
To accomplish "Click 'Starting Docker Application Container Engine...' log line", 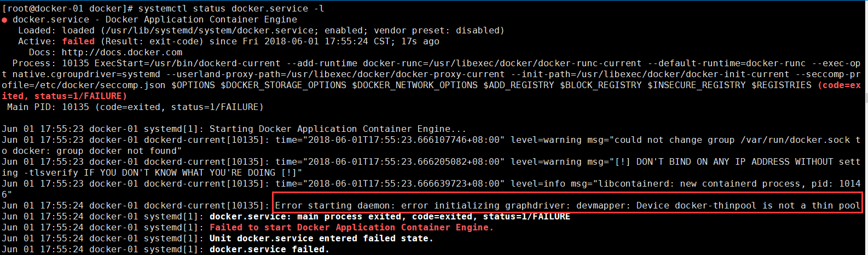I will [x=338, y=129].
